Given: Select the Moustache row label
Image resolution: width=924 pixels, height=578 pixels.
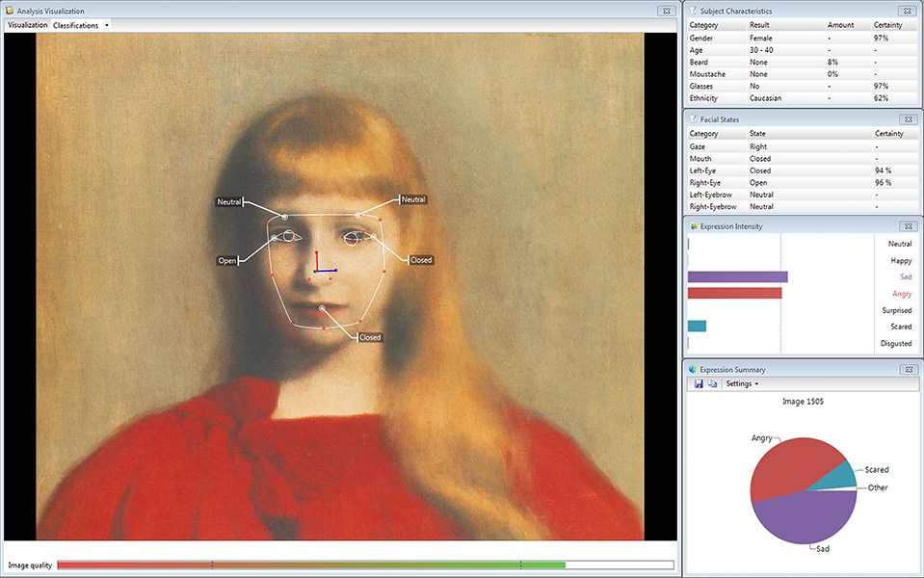Looking at the screenshot, I should [707, 74].
